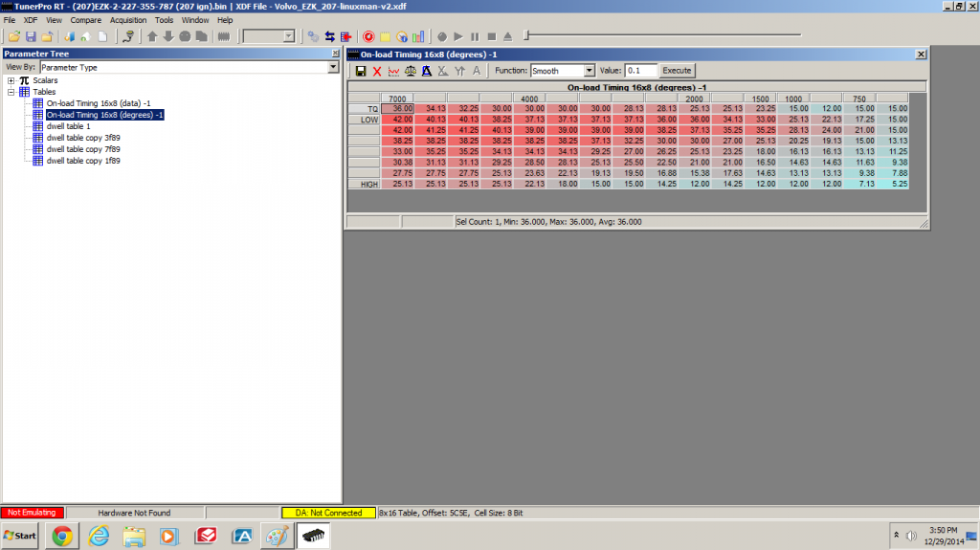The width and height of the screenshot is (980, 550).
Task: Click the balance scale compare icon
Action: click(410, 71)
